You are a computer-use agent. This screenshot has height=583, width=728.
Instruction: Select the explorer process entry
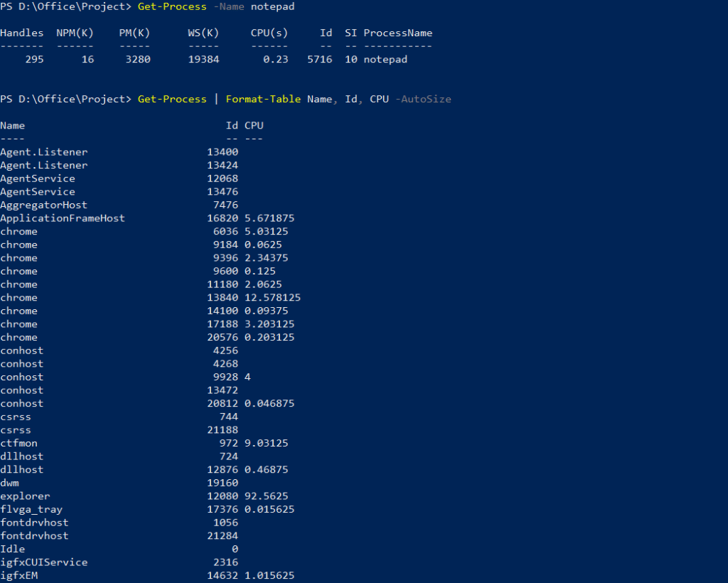coord(25,496)
